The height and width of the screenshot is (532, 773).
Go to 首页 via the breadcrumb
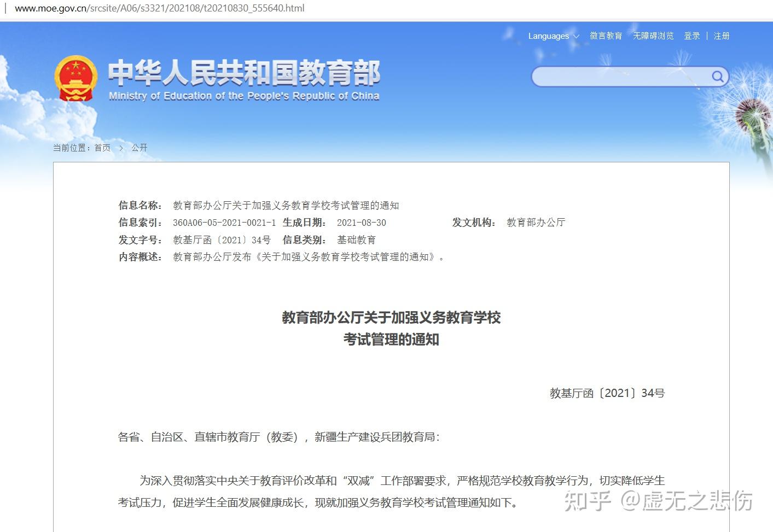tap(102, 148)
